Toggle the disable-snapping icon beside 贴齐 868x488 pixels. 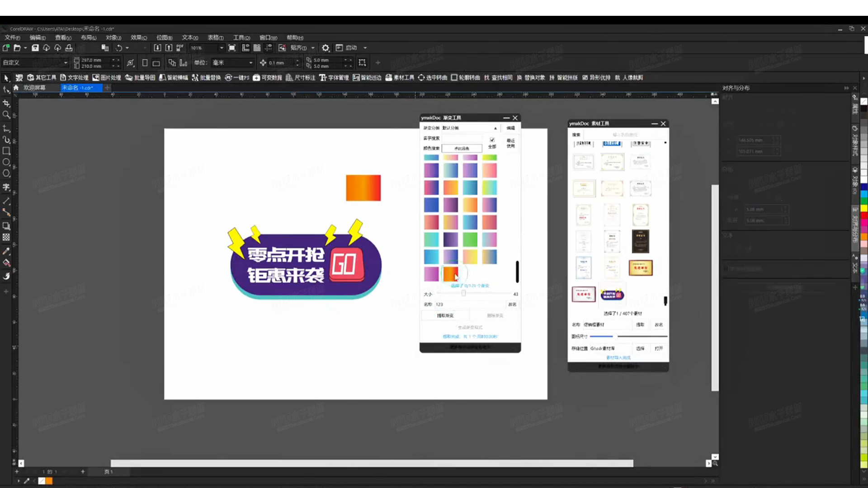click(282, 47)
